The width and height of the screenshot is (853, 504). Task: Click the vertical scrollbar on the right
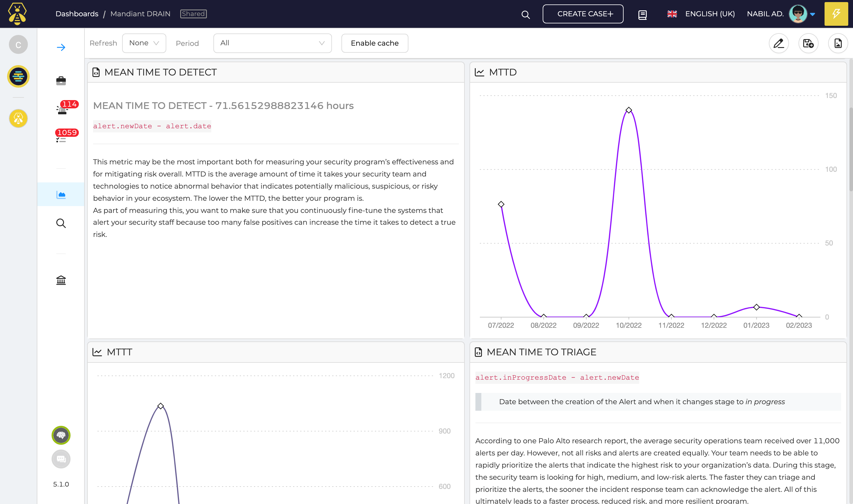(850, 150)
